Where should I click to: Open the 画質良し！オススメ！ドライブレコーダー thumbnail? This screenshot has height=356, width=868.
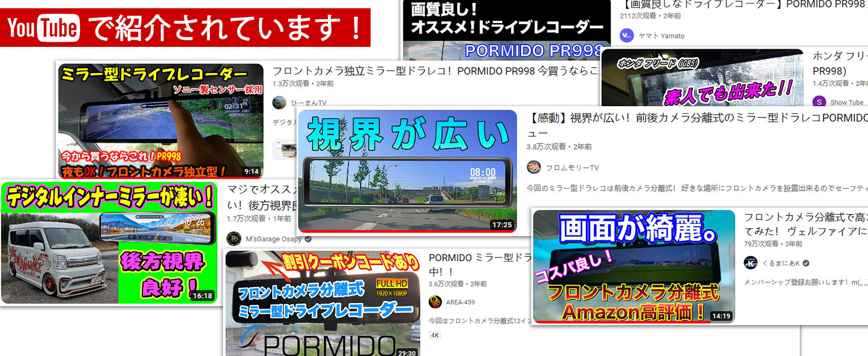coord(506,30)
